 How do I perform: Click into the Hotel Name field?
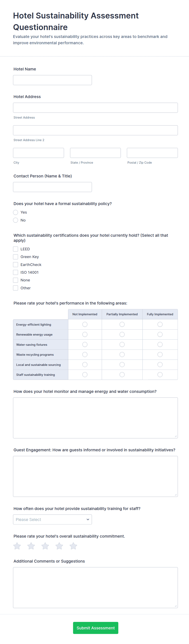[x=52, y=80]
